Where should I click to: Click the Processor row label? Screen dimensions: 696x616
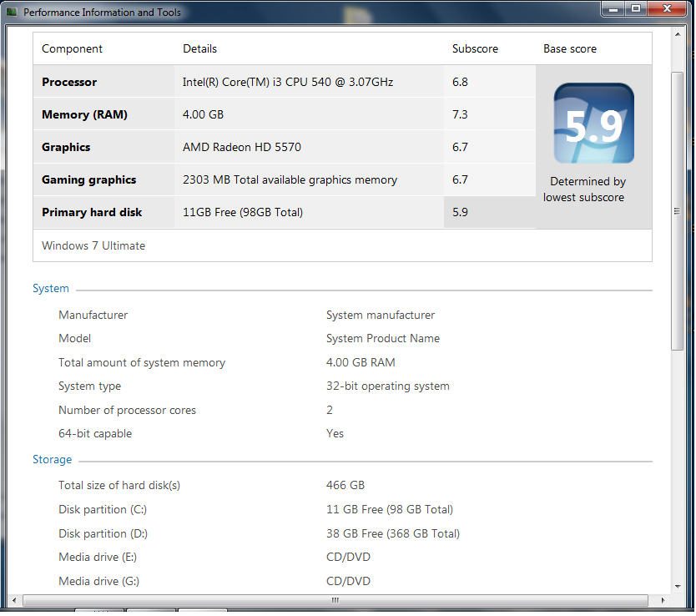coord(69,82)
